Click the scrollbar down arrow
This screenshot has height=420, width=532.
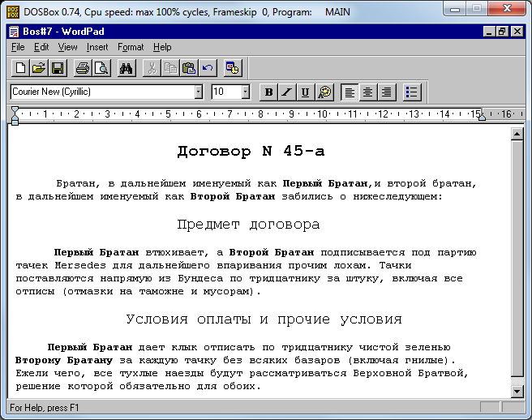pos(517,392)
